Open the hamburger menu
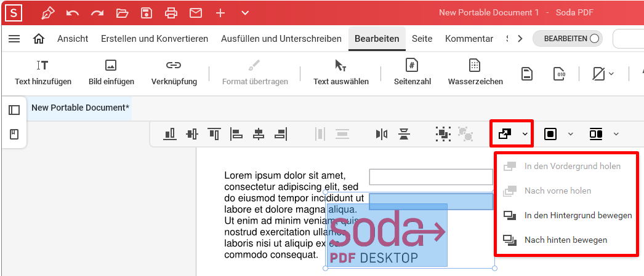 click(x=14, y=39)
